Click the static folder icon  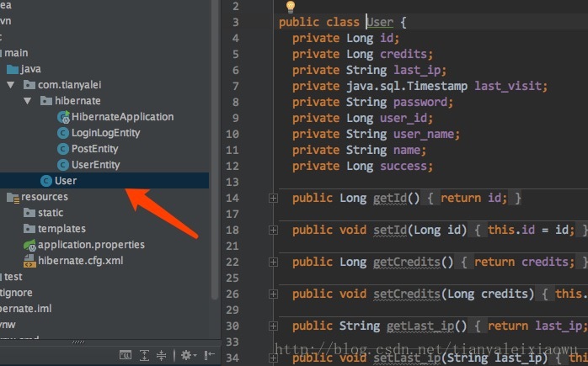29,213
